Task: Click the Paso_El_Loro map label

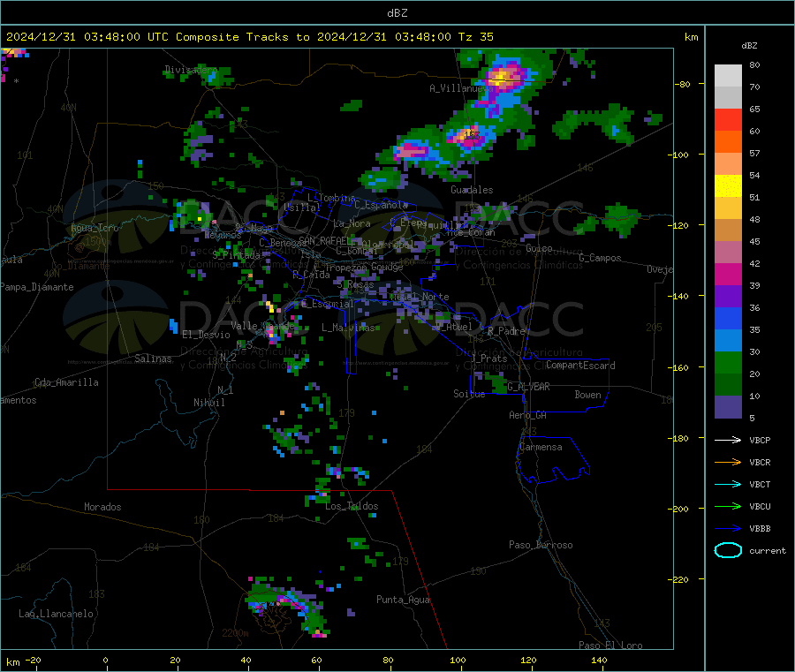Action: click(610, 646)
